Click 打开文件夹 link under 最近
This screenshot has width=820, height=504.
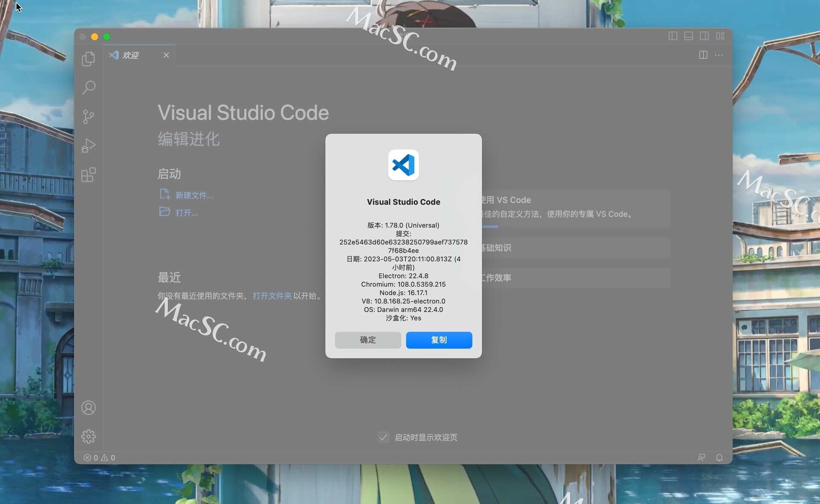tap(272, 296)
